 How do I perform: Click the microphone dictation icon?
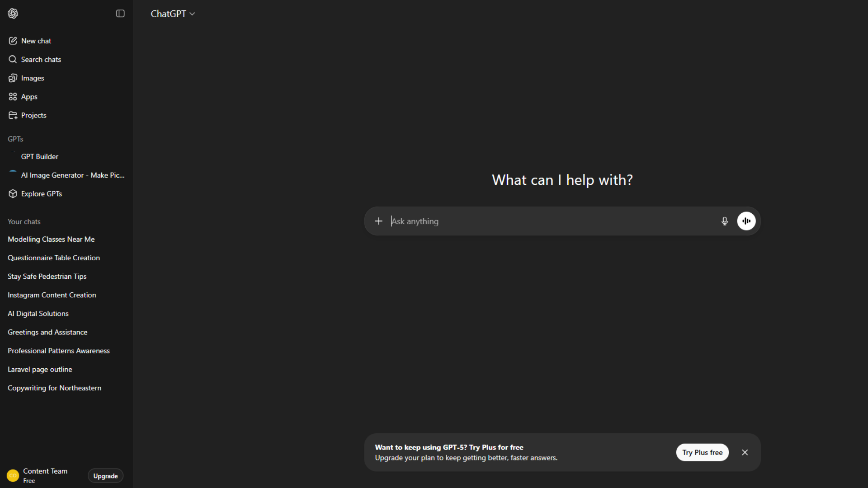[x=724, y=221]
